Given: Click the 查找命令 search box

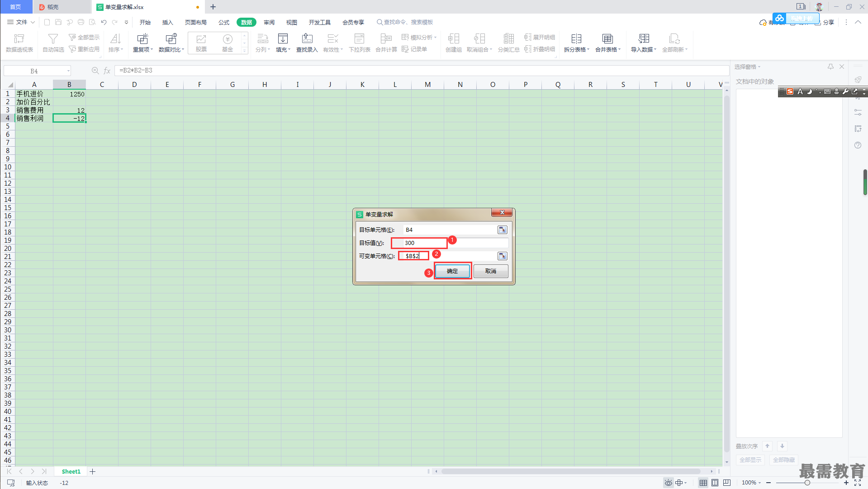Looking at the screenshot, I should (406, 22).
